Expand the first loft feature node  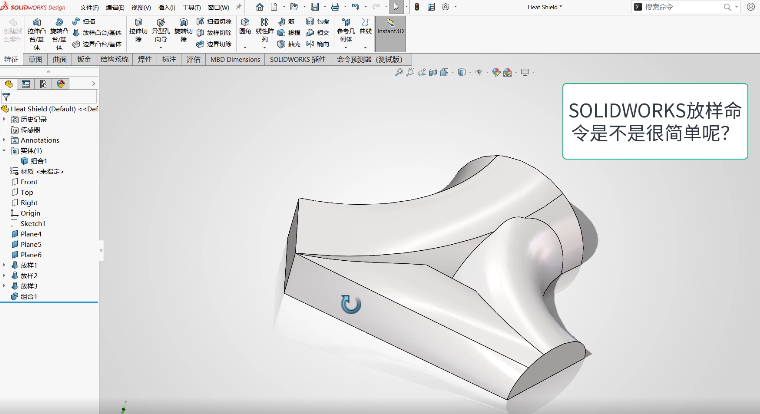tap(4, 265)
